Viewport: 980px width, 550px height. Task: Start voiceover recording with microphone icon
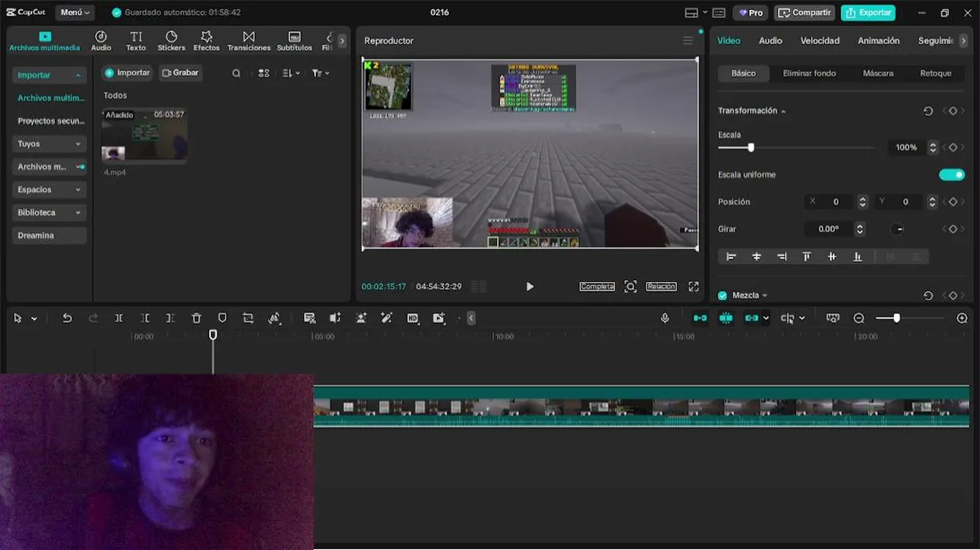click(665, 319)
